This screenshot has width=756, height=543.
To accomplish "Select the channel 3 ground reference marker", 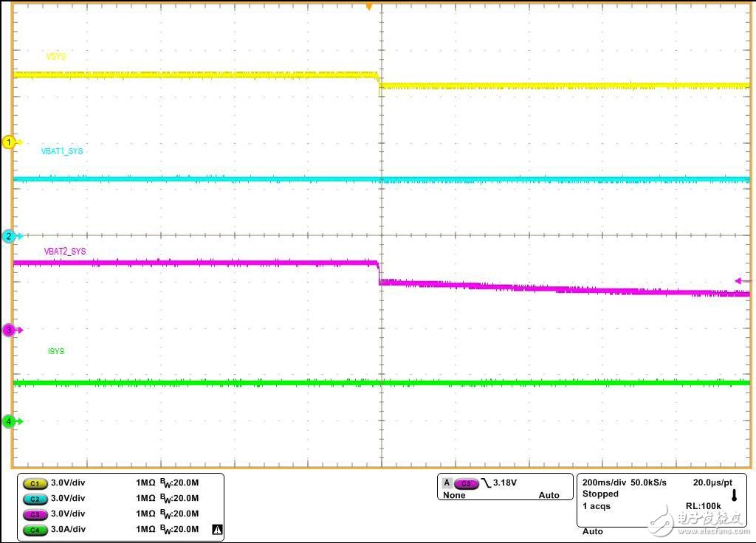I will click(10, 330).
